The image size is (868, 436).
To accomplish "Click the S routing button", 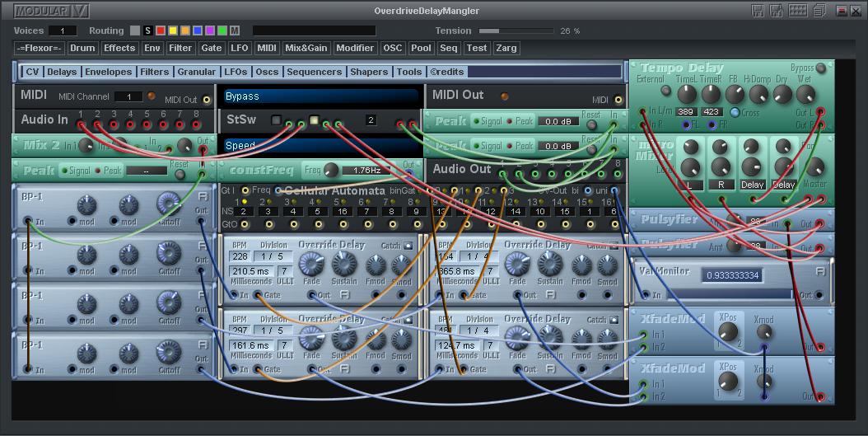I will point(148,30).
